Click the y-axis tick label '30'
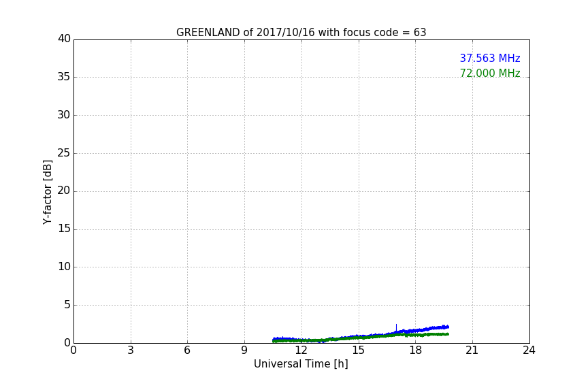Screen dimensions: 588x392 (64, 115)
